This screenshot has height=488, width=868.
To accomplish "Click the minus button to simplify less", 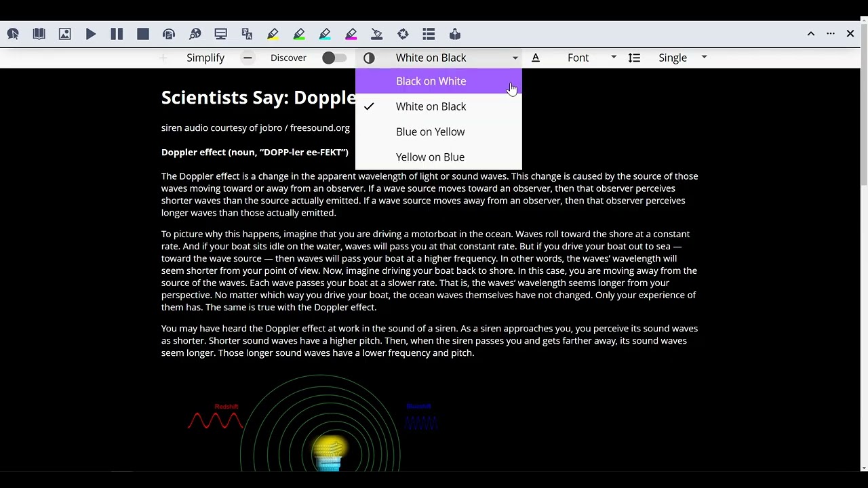I will [x=248, y=58].
